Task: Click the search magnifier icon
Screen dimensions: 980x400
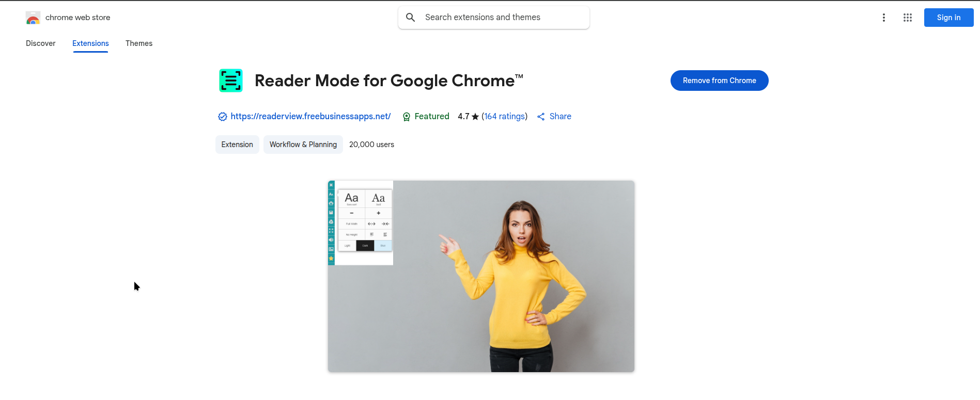Action: [x=411, y=18]
